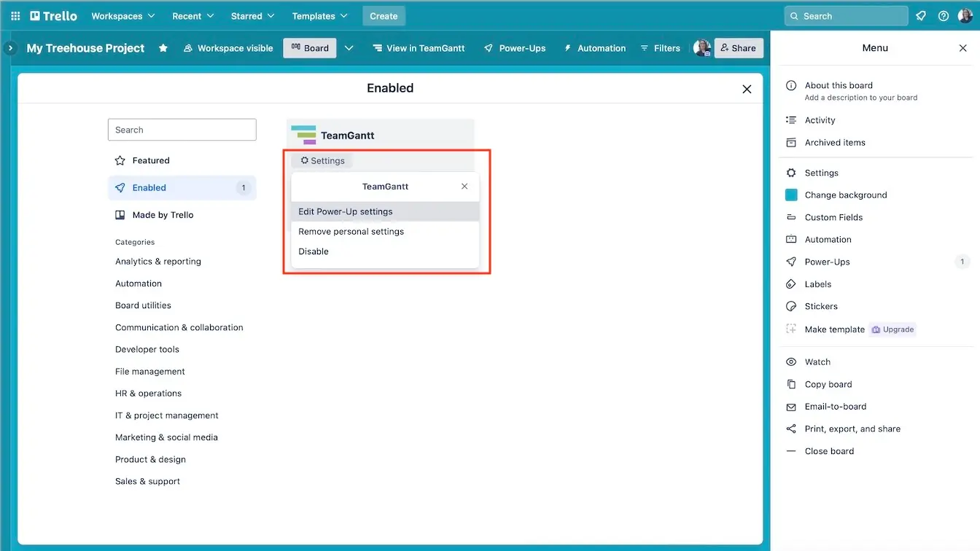Open Developer tools category
The image size is (980, 551).
pos(147,350)
